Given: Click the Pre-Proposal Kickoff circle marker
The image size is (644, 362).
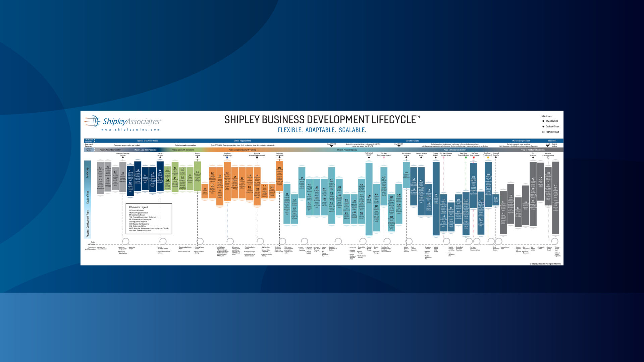Looking at the screenshot, I should click(x=369, y=158).
